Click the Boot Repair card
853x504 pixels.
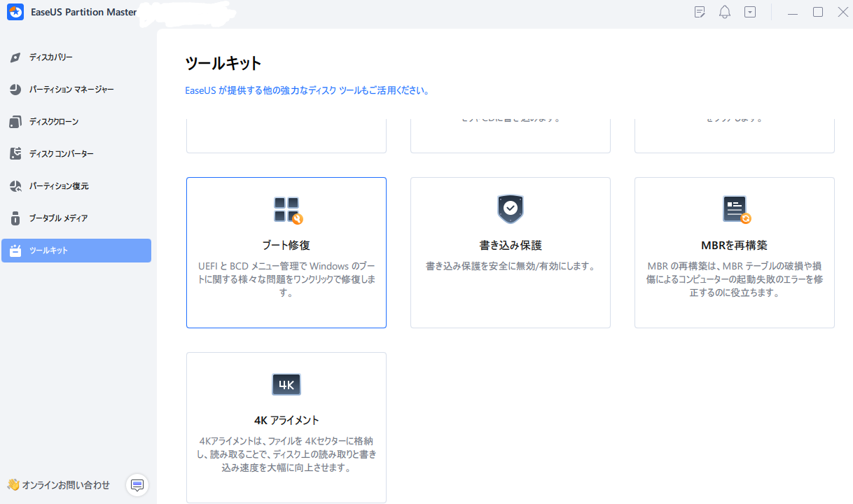point(286,252)
